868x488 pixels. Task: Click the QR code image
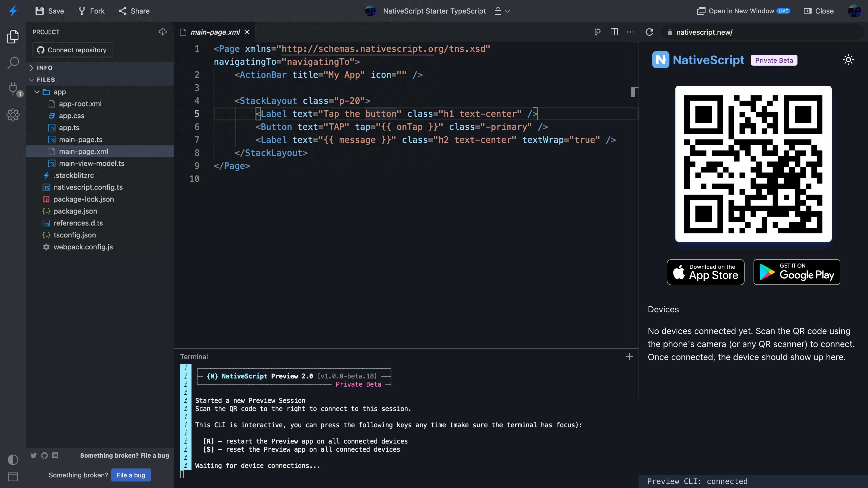pyautogui.click(x=753, y=164)
